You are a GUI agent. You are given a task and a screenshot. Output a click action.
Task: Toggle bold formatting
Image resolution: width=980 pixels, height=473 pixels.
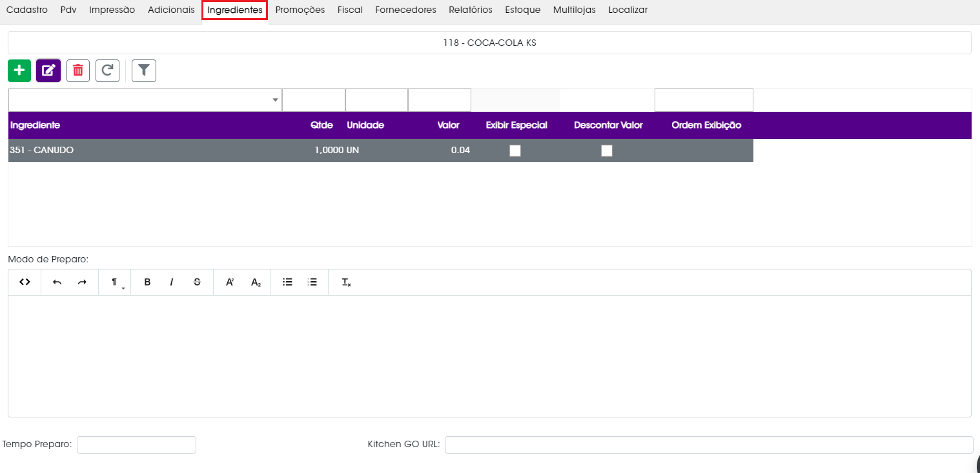click(147, 282)
